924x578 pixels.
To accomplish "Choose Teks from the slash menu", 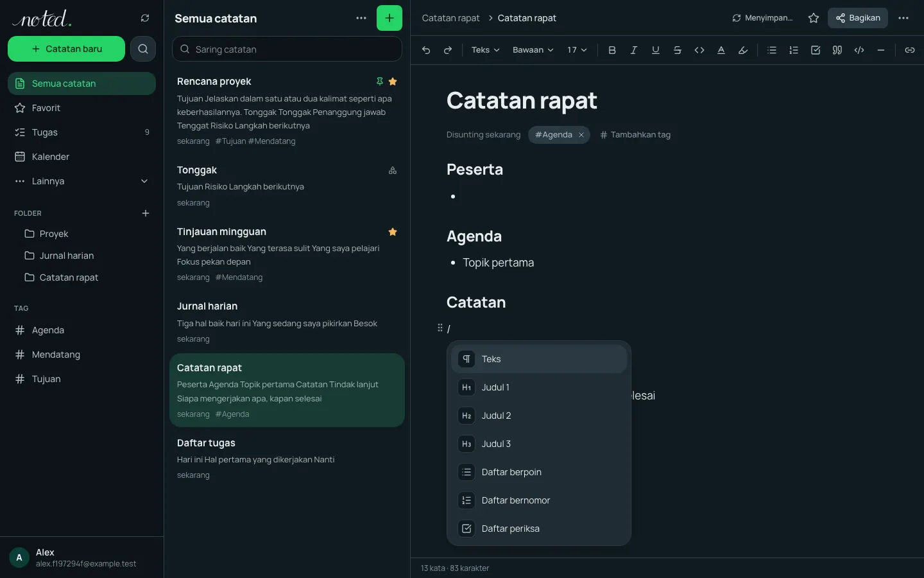I will pyautogui.click(x=539, y=359).
